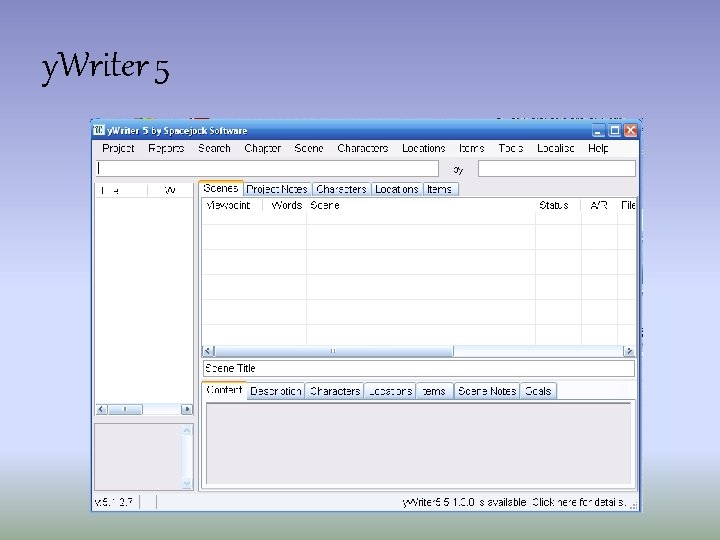Viewport: 720px width, 540px height.
Task: Close the yWriter window
Action: [631, 131]
